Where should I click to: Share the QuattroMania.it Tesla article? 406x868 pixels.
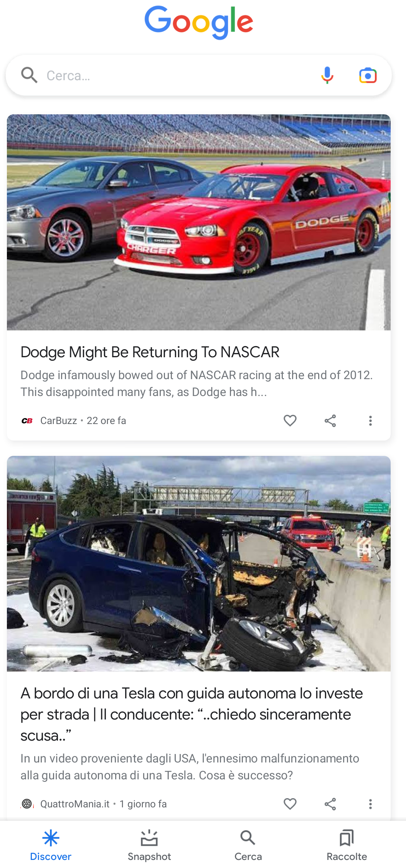click(330, 804)
